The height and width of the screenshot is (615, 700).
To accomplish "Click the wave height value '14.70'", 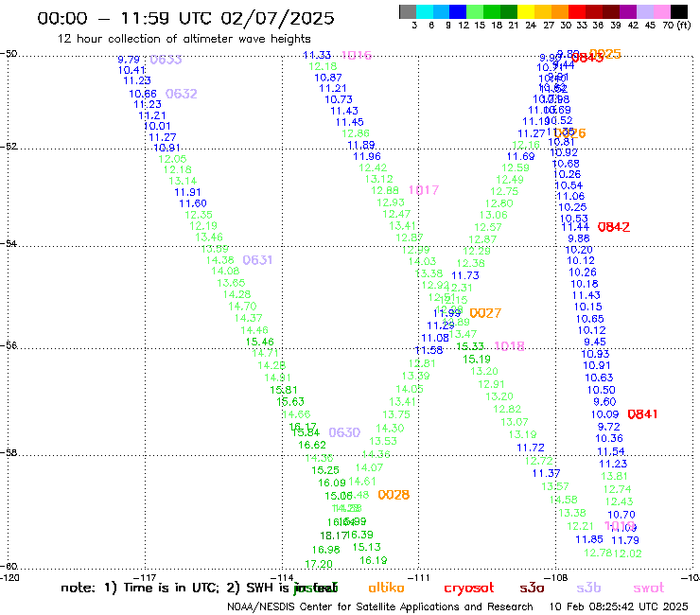I will pos(242,307).
